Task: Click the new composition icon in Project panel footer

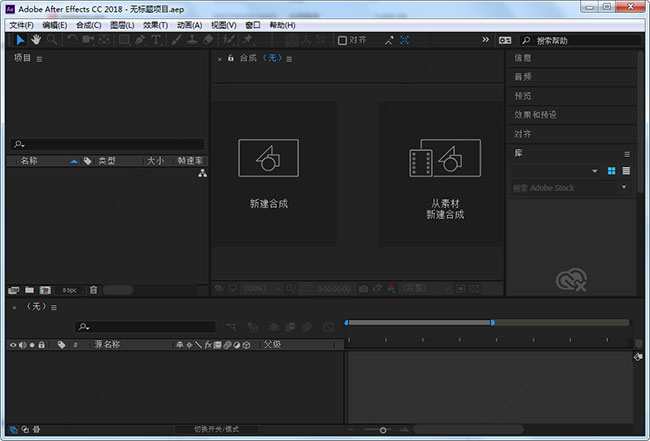Action: coord(46,289)
